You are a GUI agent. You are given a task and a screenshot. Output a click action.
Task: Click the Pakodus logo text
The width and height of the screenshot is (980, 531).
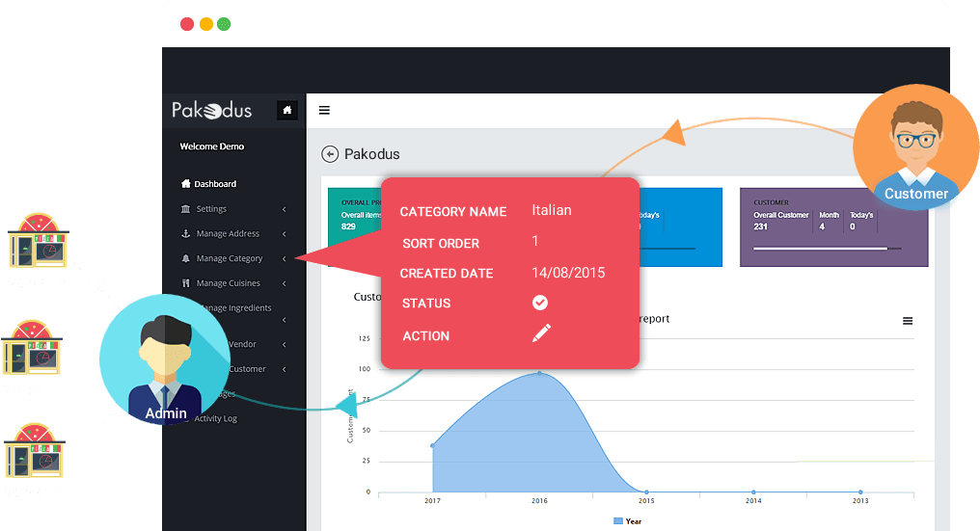coord(212,110)
